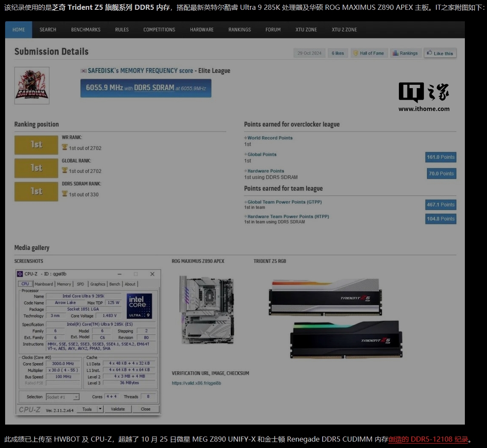
Task: Switch to the Mainboard tab in CPU-Z
Action: [44, 284]
